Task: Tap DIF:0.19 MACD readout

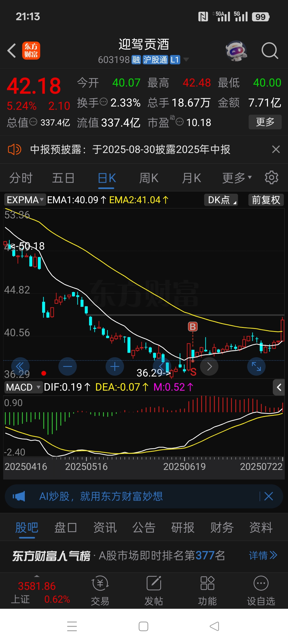Action: point(67,387)
